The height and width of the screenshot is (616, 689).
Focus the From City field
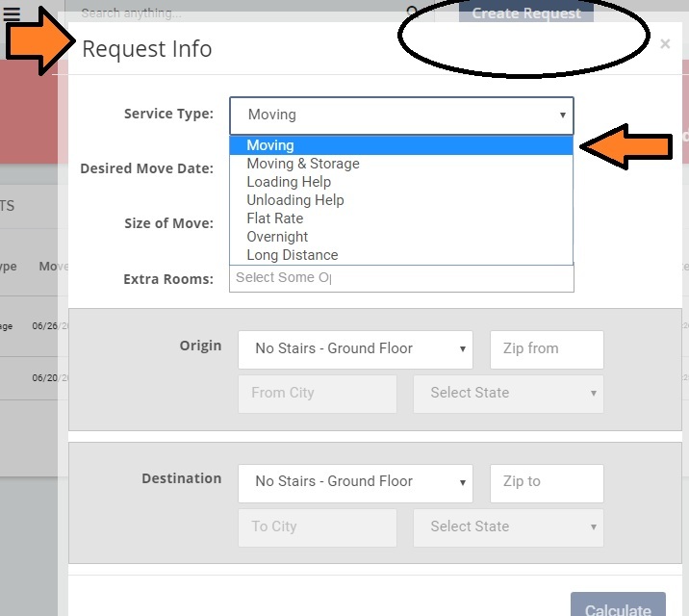(318, 394)
